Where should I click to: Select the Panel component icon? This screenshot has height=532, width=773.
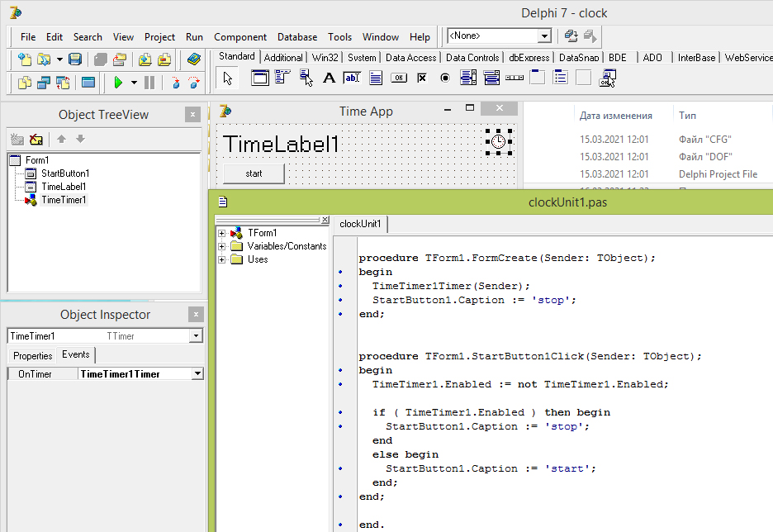pos(584,78)
